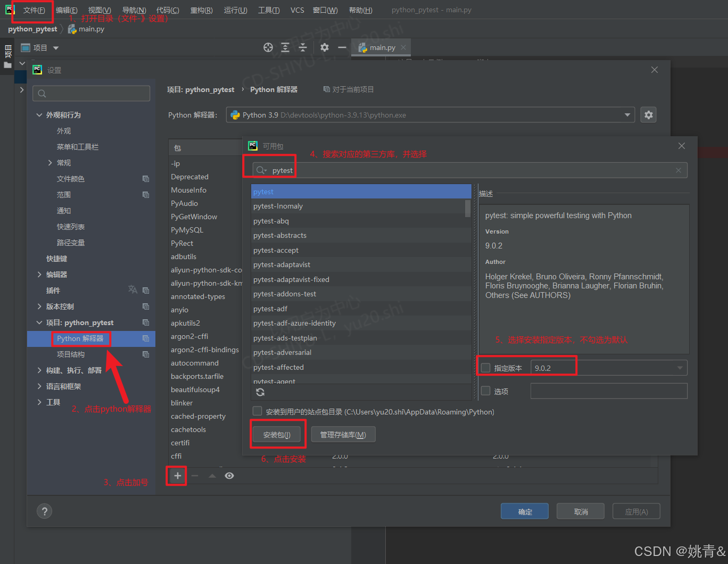Open the 文件(F) menu

tap(34, 10)
